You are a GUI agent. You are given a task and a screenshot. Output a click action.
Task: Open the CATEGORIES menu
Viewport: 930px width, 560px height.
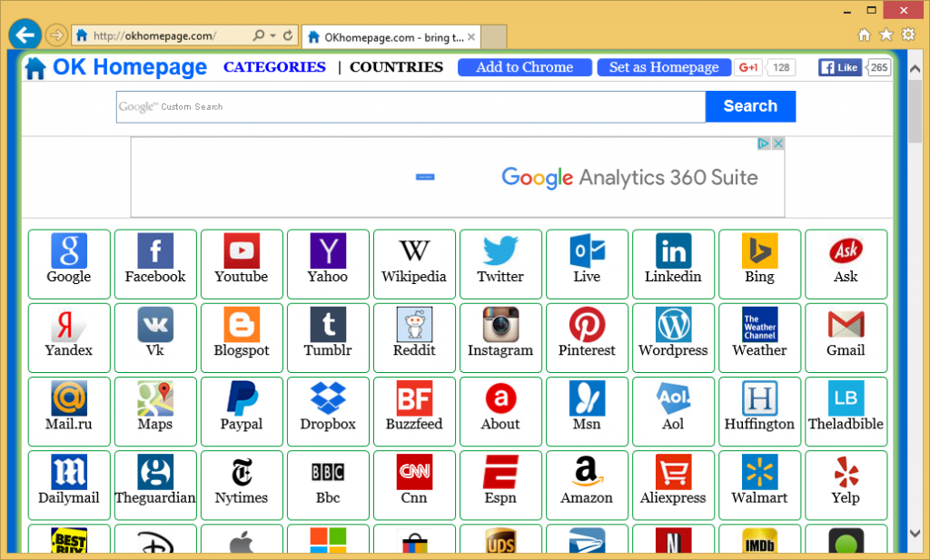274,67
